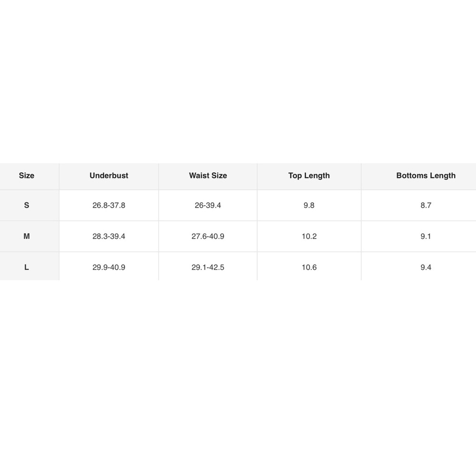Click underbust value 26.8-37.8
Screen dimensions: 476x476
tap(109, 205)
